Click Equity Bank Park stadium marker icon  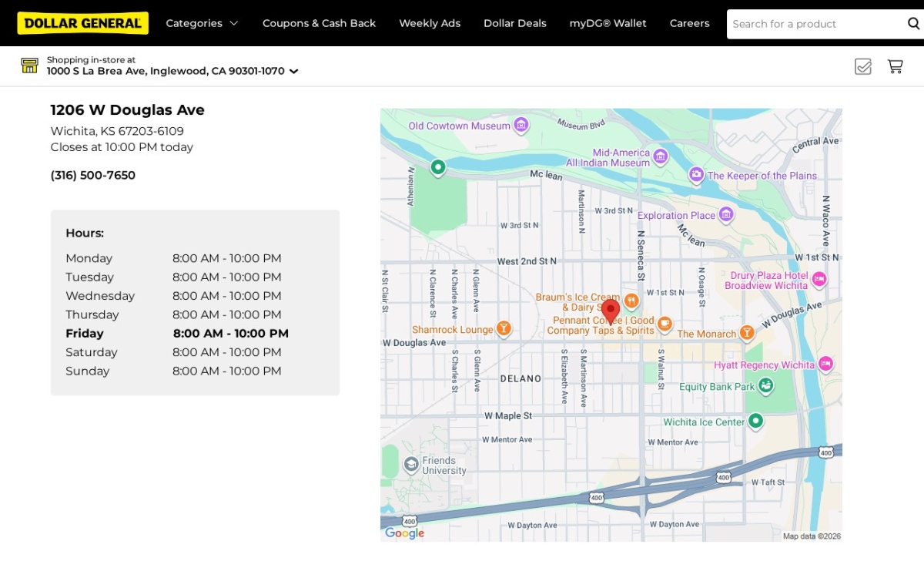tap(765, 385)
